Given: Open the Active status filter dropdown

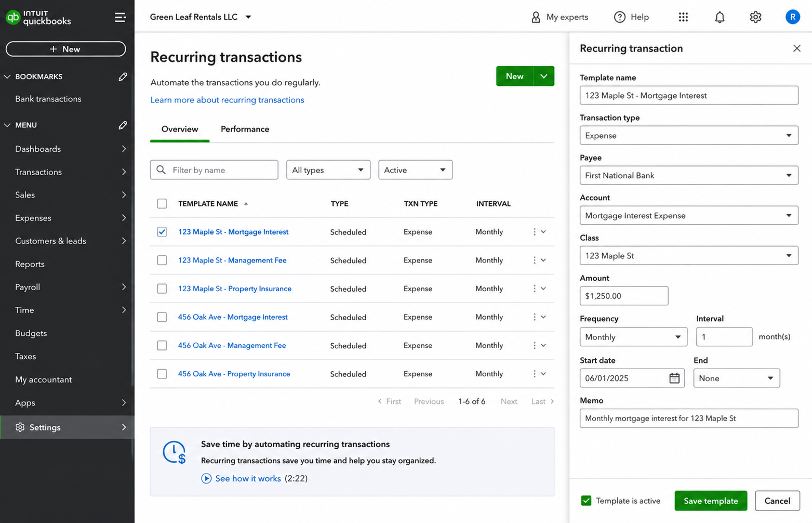Looking at the screenshot, I should 415,170.
